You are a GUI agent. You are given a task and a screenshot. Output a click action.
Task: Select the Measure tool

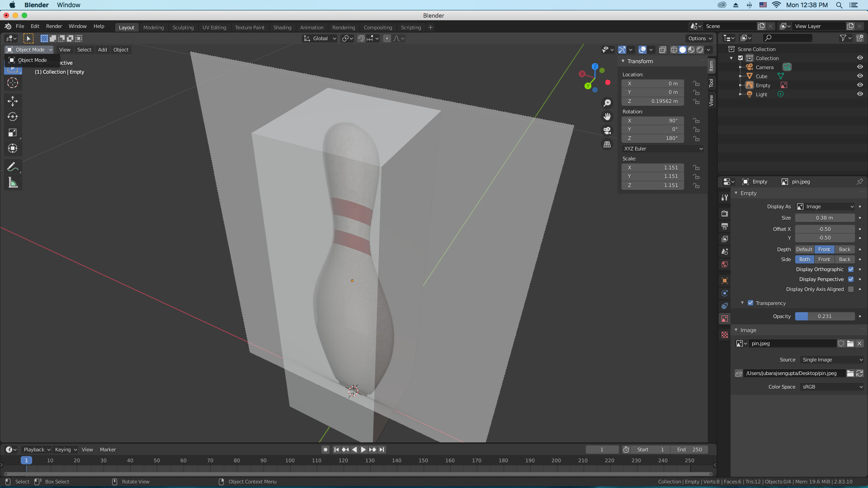13,183
